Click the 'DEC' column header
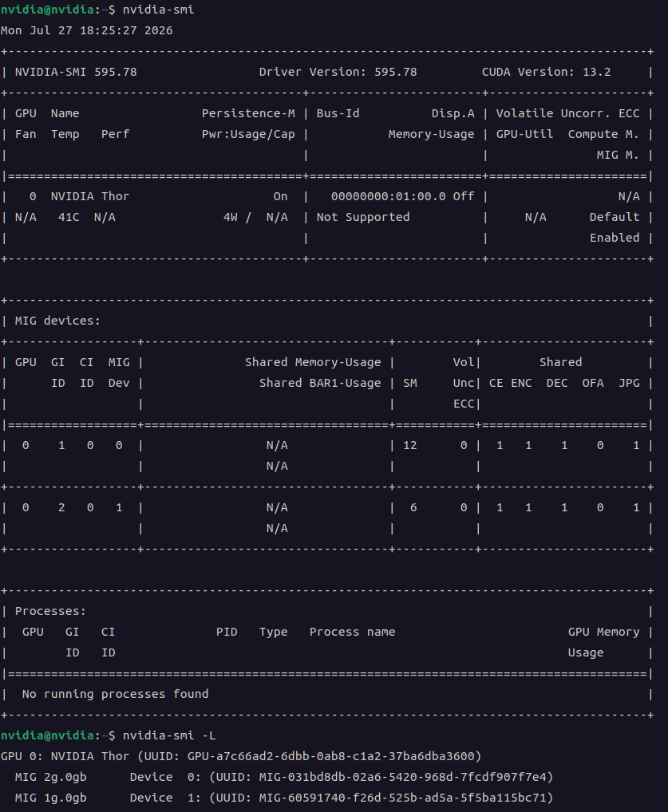The image size is (668, 812). point(557,383)
